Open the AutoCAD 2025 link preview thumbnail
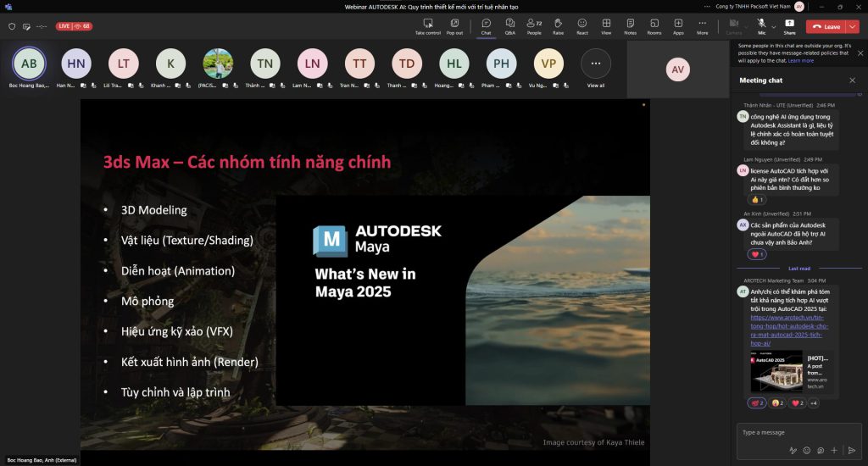868x466 pixels. [x=776, y=371]
